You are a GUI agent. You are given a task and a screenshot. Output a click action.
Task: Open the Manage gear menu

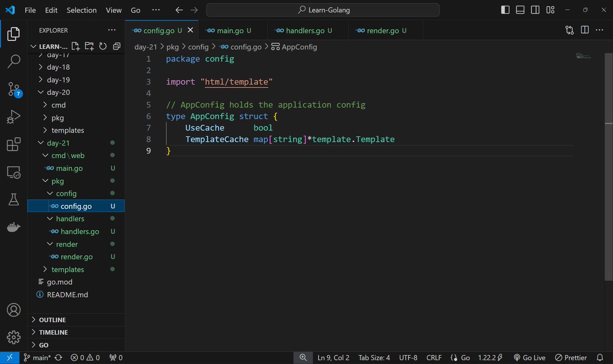coord(14,337)
